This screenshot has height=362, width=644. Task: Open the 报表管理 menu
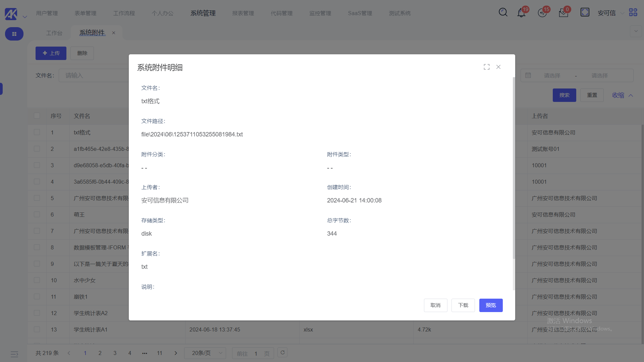pyautogui.click(x=243, y=13)
